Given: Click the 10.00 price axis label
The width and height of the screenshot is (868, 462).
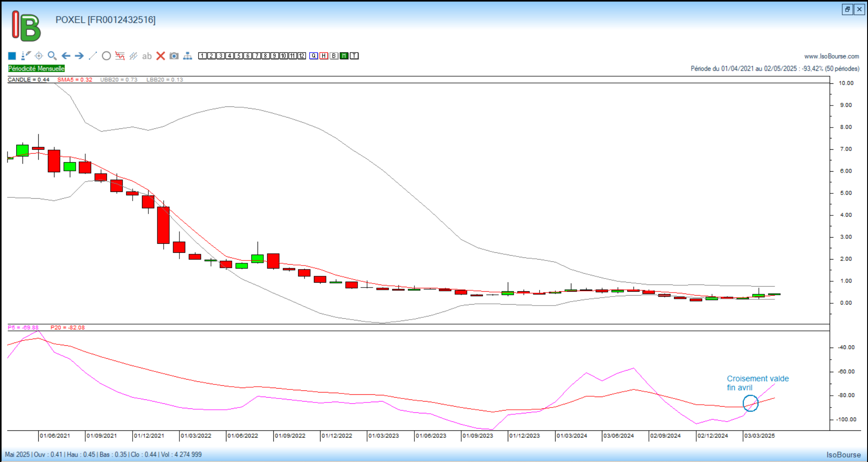Looking at the screenshot, I should [x=846, y=83].
